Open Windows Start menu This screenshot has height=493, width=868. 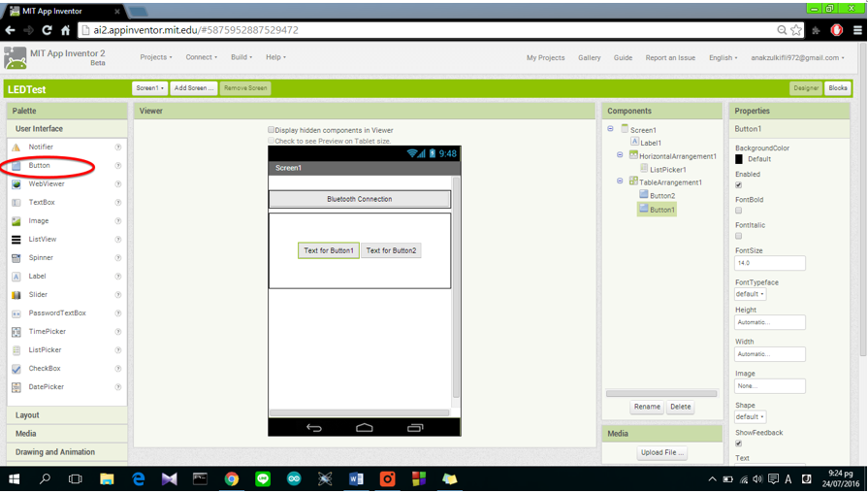(x=14, y=479)
